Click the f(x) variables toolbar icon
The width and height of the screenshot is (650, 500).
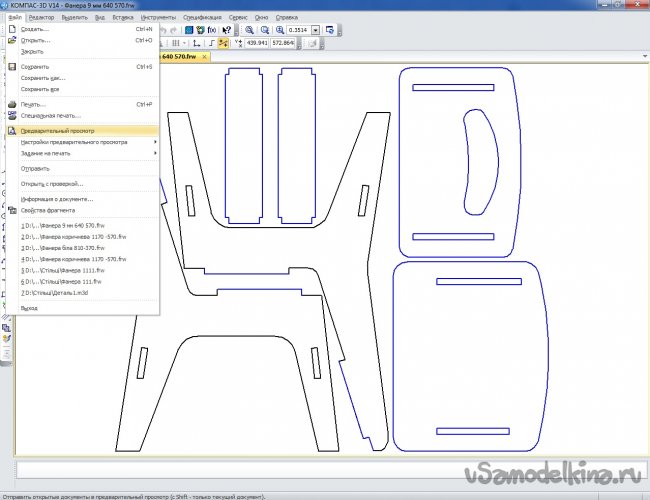pos(212,30)
